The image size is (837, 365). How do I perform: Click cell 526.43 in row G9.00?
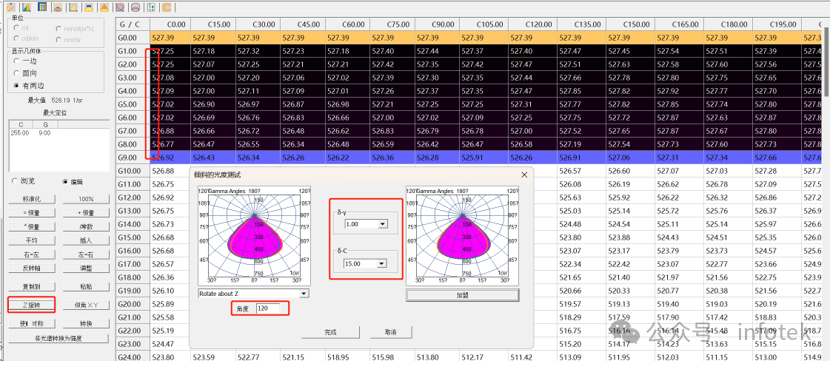pyautogui.click(x=214, y=157)
